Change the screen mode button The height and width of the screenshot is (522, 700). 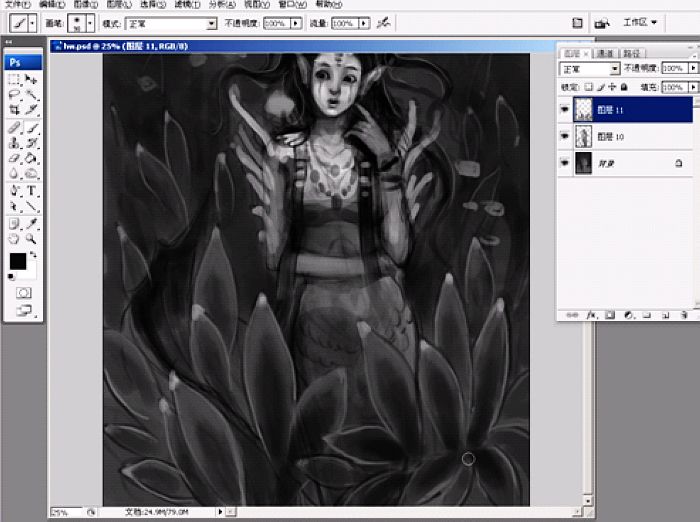(x=24, y=310)
